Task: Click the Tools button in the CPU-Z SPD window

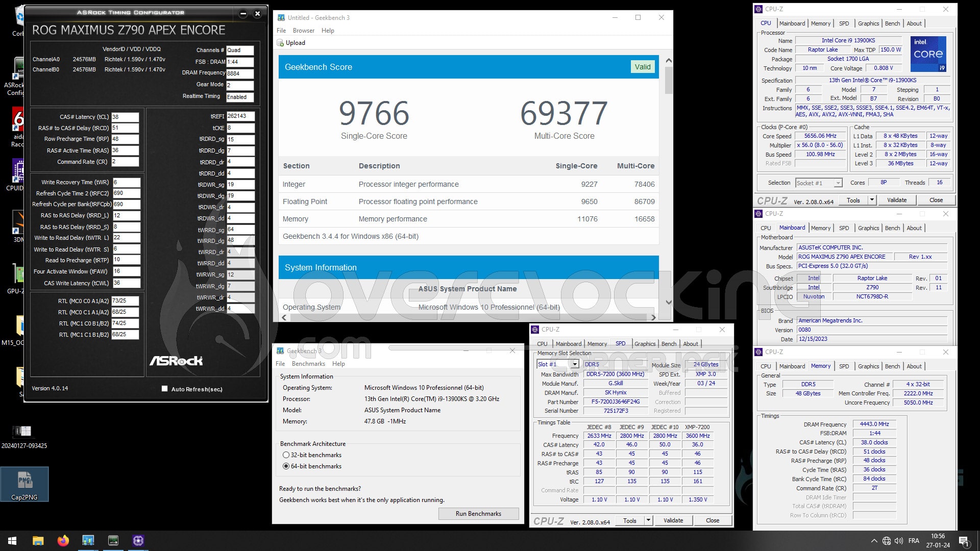Action: point(629,520)
